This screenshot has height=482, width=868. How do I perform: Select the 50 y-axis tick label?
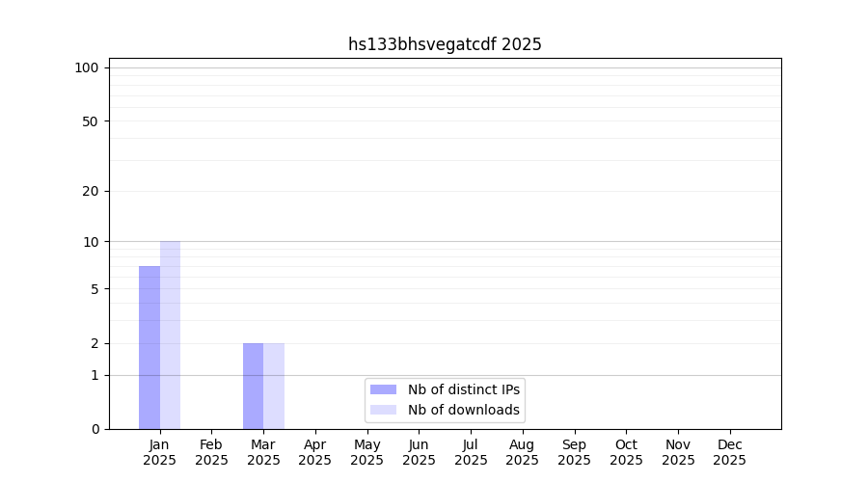pyautogui.click(x=90, y=121)
